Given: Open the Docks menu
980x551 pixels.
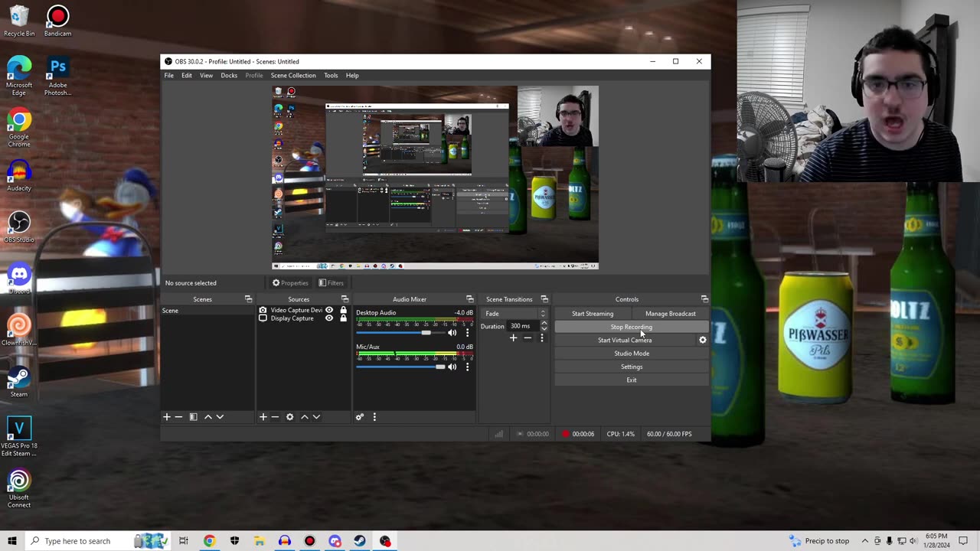Looking at the screenshot, I should [x=229, y=75].
